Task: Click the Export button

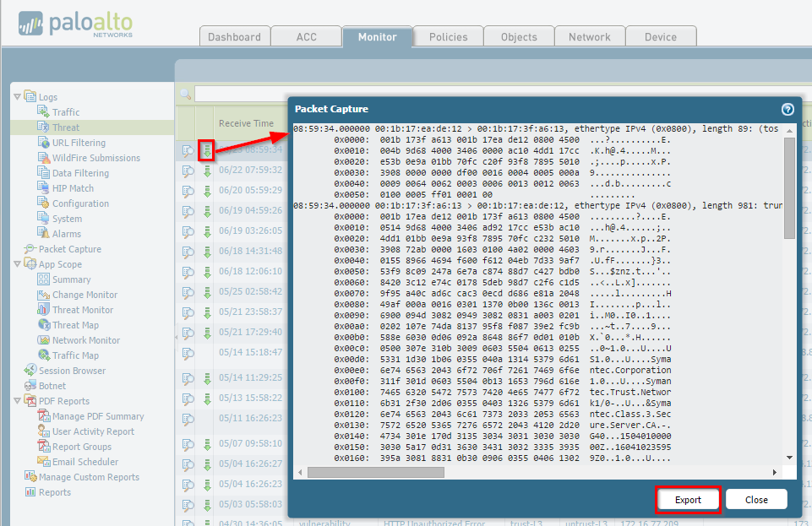Action: pos(688,500)
